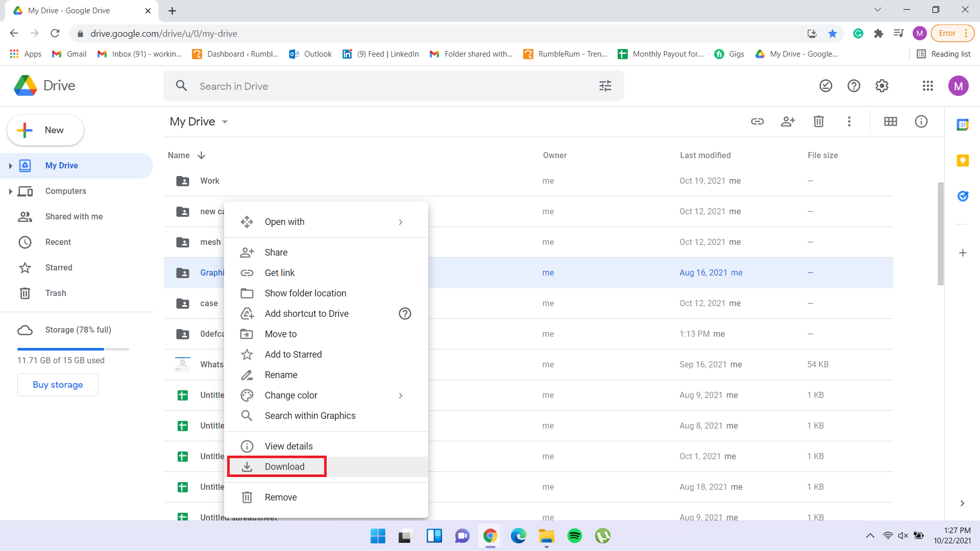Reload the page
Screen dimensions: 980x551
pos(55,34)
